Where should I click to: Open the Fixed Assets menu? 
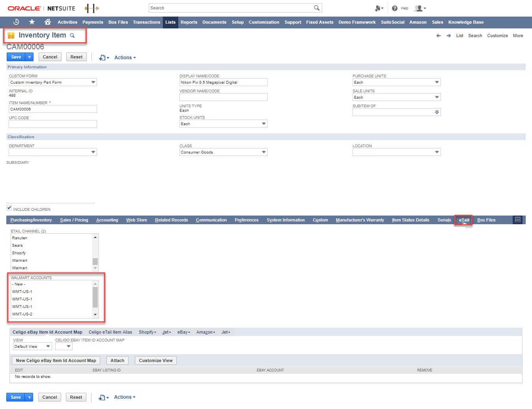tap(320, 22)
